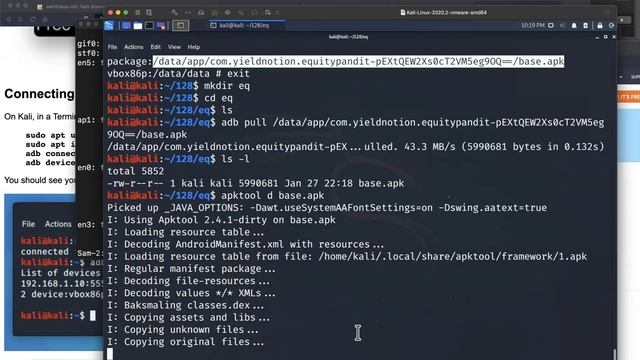640x360 pixels.
Task: Open File menu in background webpage terminal image
Action: (x=28, y=224)
